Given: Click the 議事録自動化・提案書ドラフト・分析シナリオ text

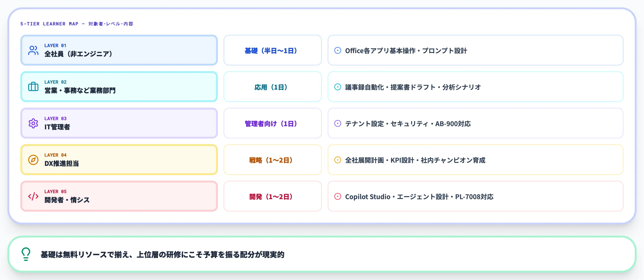Looking at the screenshot, I should 413,87.
